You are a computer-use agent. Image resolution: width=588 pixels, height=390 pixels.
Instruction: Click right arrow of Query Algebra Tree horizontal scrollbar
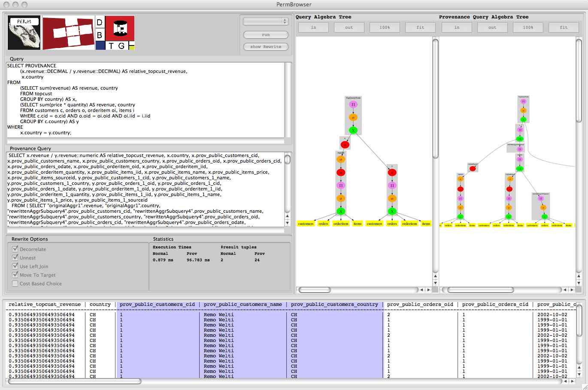pos(428,290)
